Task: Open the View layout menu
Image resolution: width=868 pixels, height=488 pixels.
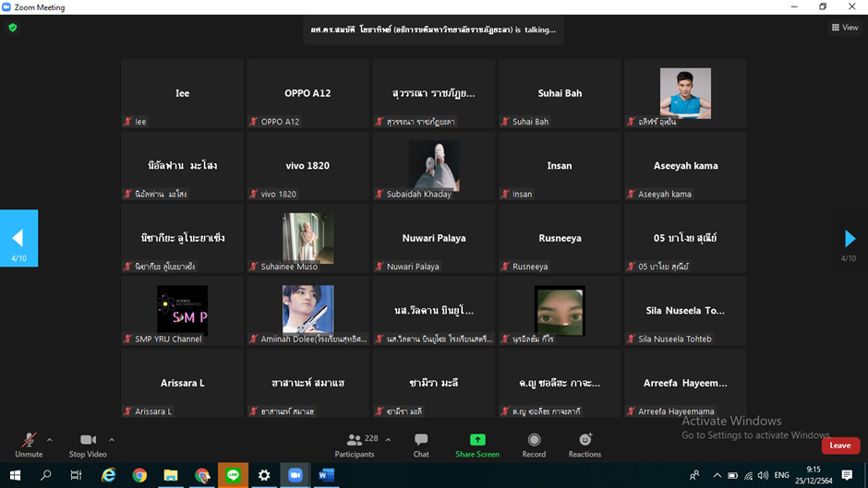Action: [x=845, y=27]
